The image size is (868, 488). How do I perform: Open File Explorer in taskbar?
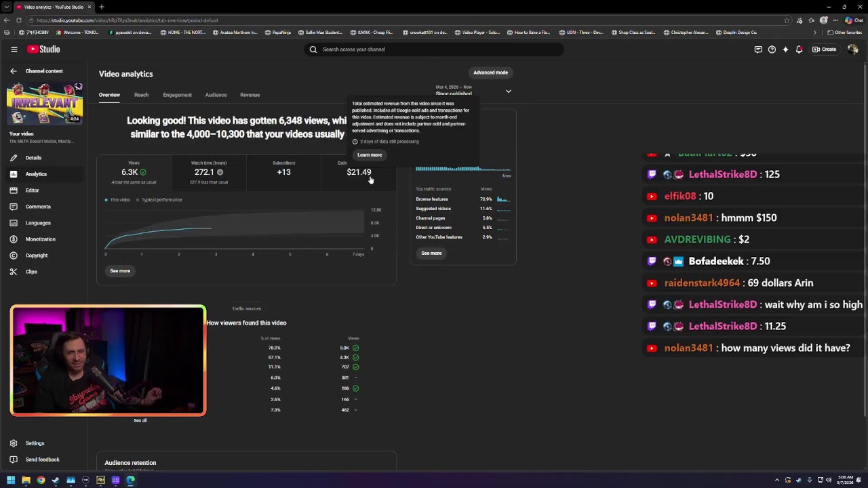coord(26,481)
